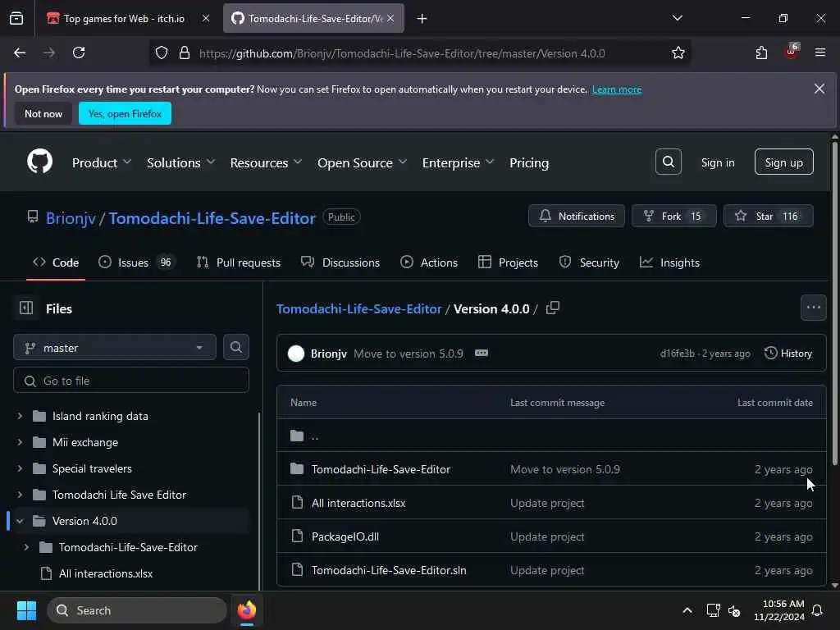Expand the Mii exchange folder
This screenshot has width=840, height=630.
(20, 442)
